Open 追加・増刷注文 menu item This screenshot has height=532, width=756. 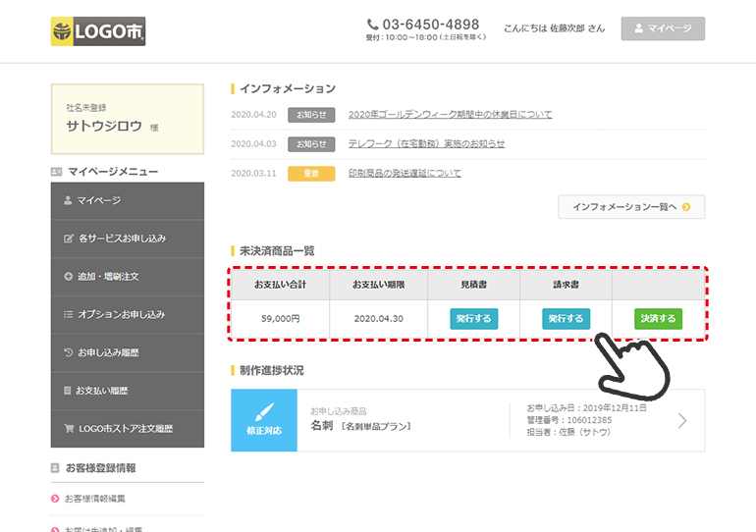click(128, 277)
